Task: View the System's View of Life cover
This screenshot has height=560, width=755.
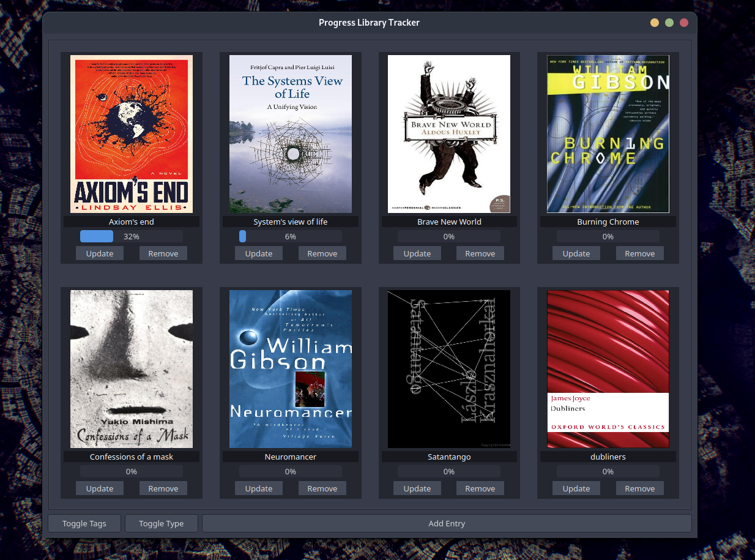Action: [290, 134]
